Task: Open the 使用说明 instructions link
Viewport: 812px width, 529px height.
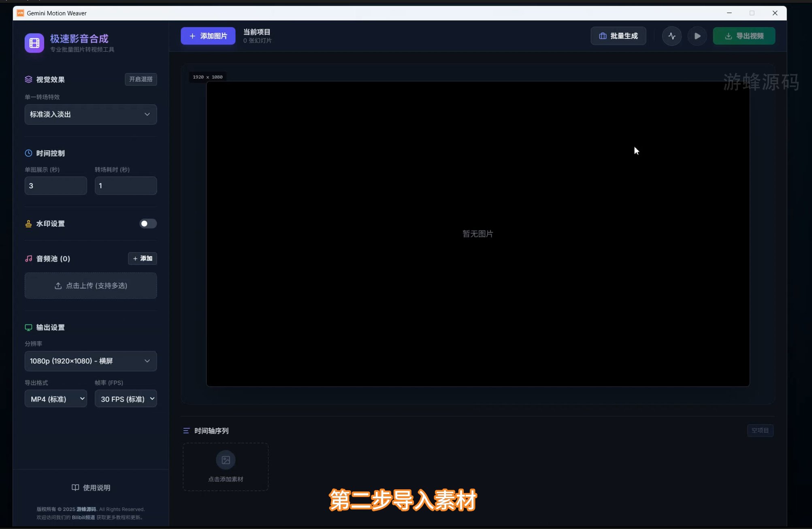Action: coord(91,488)
